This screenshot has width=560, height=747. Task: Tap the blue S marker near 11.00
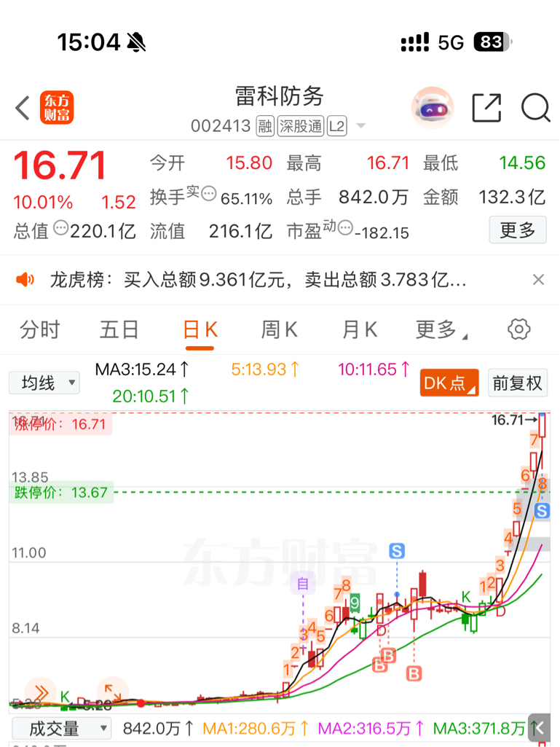pyautogui.click(x=397, y=551)
